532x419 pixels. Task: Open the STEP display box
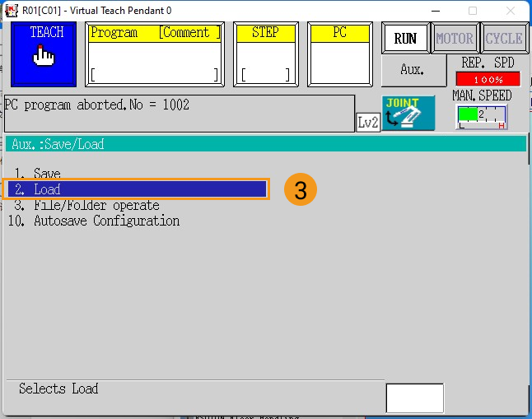pyautogui.click(x=266, y=54)
